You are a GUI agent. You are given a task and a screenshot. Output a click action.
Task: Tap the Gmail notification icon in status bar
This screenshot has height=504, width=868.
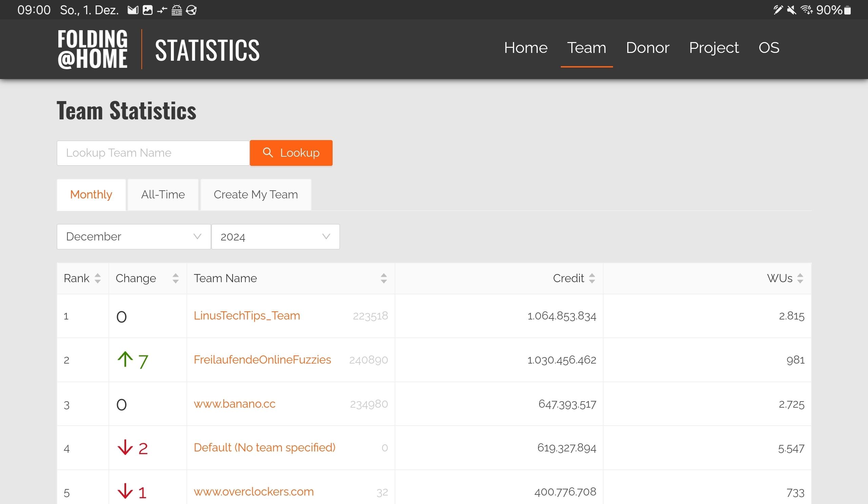(x=133, y=10)
